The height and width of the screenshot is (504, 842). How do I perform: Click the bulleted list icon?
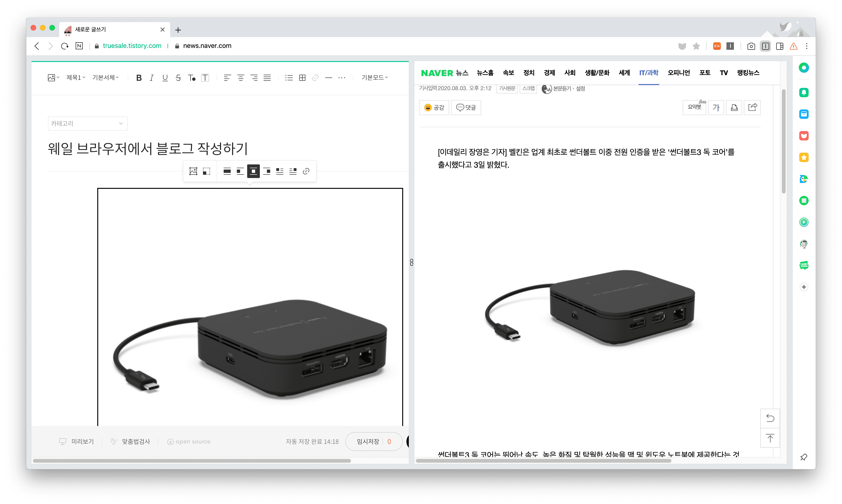tap(289, 78)
